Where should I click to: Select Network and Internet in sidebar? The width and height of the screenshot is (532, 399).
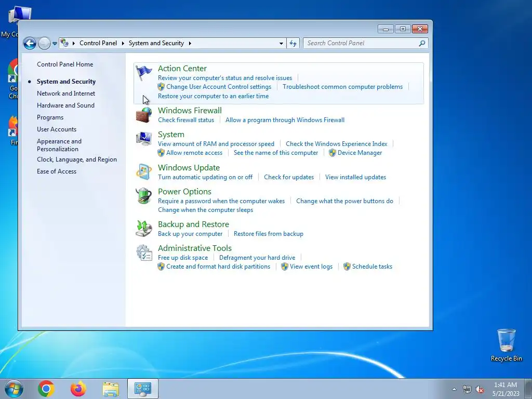coord(66,94)
